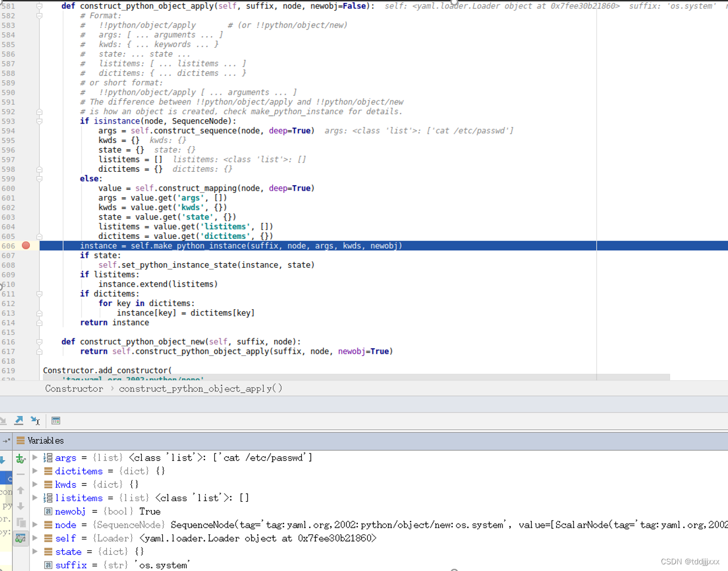Click the move watch down arrow
728x571 pixels.
pos(20,506)
